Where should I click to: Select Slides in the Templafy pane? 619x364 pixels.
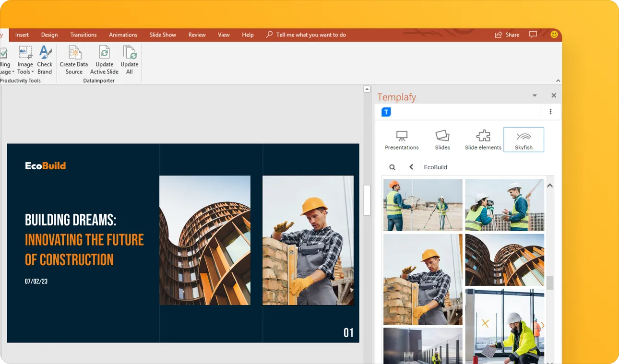tap(442, 140)
